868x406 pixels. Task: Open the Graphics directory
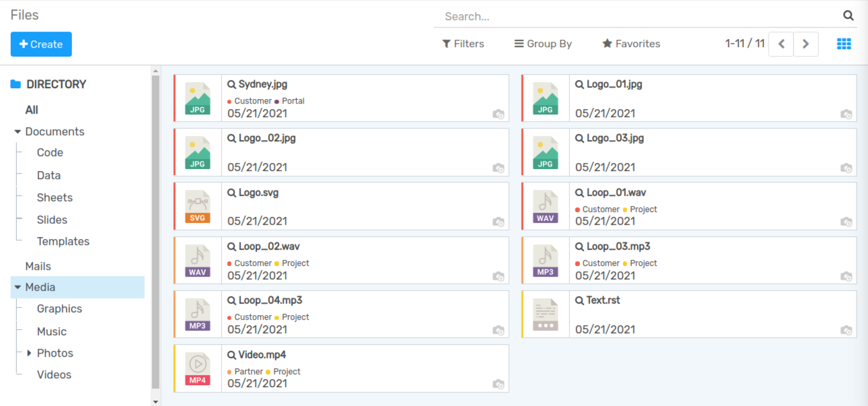[x=59, y=308]
